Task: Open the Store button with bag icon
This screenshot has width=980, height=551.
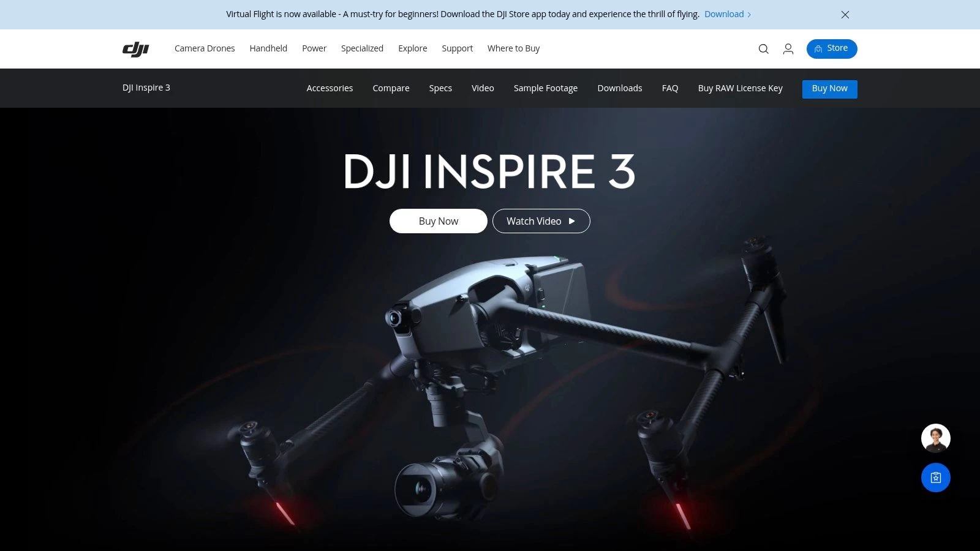Action: coord(832,49)
